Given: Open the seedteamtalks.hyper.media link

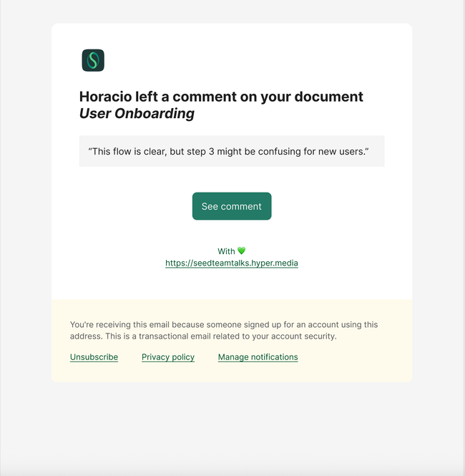Looking at the screenshot, I should [232, 263].
